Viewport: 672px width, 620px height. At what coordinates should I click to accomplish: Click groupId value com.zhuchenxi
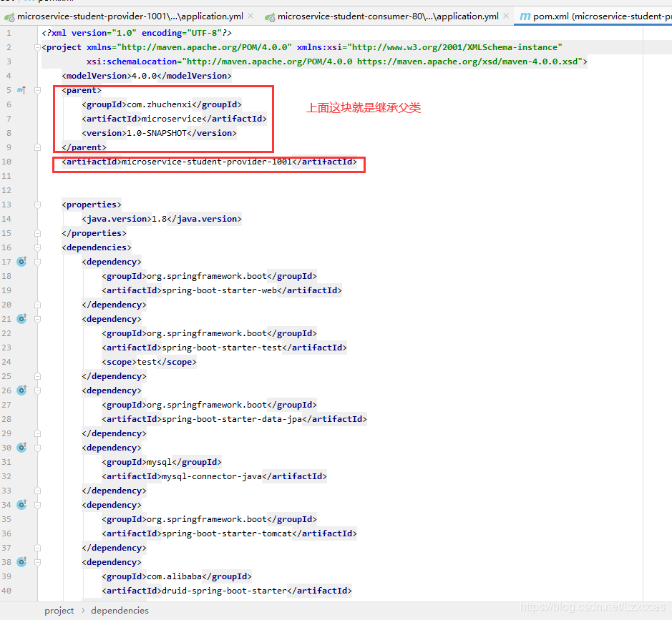159,104
